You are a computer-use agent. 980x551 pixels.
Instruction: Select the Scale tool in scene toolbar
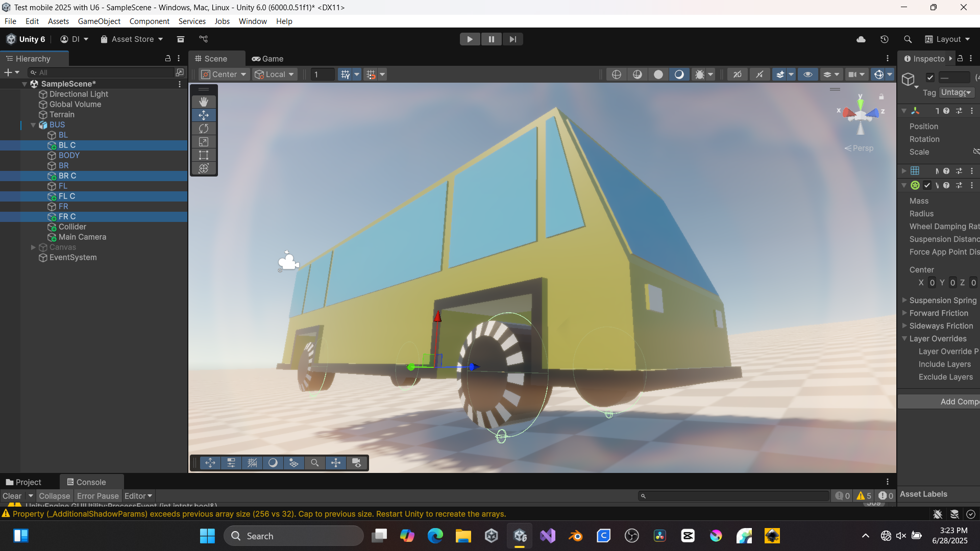pyautogui.click(x=204, y=142)
